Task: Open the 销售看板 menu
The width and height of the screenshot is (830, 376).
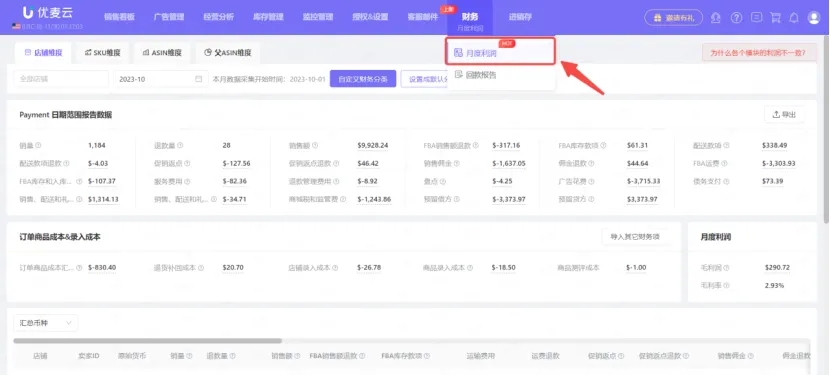Action: [119, 17]
